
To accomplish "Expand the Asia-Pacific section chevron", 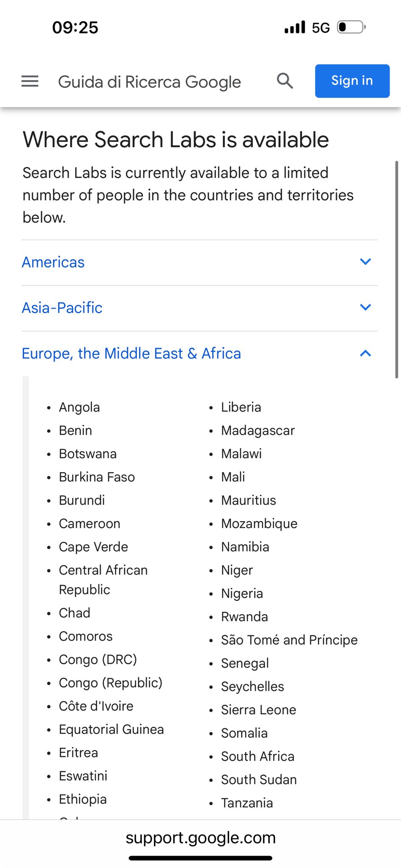I will pos(365,307).
